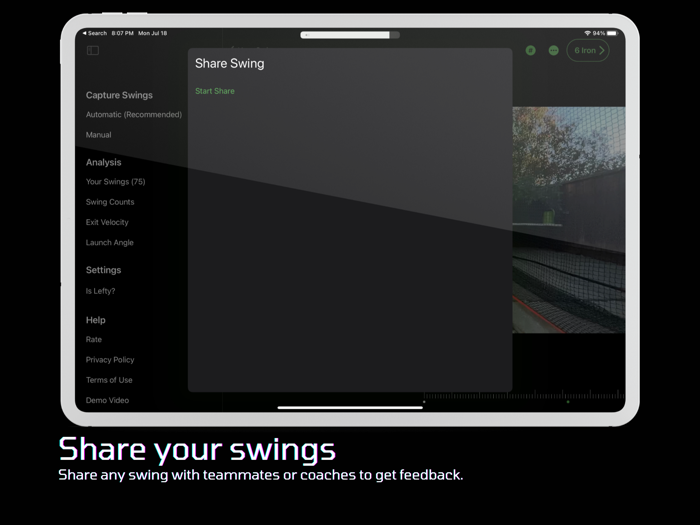
Task: Click the Capture Swings section header
Action: tap(119, 95)
